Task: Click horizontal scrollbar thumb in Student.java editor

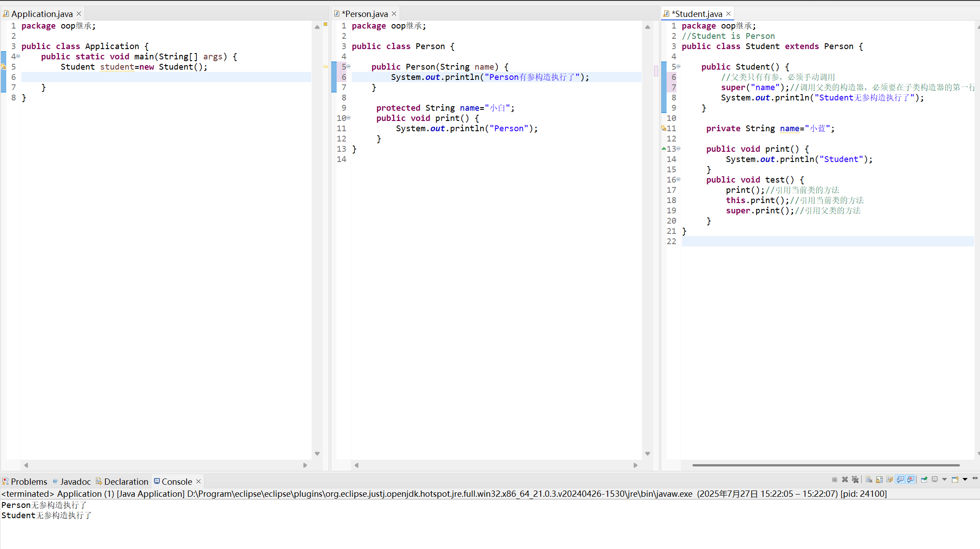Action: tap(826, 465)
